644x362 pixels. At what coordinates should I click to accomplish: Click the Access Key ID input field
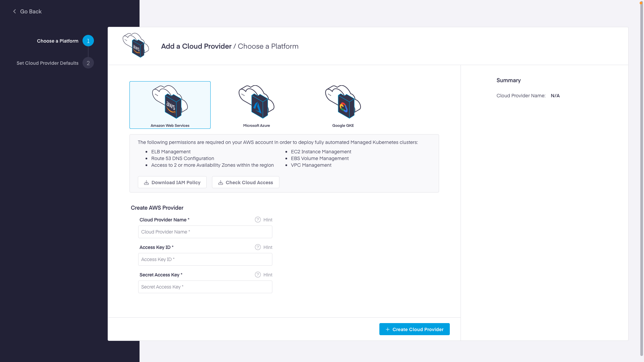pos(205,259)
